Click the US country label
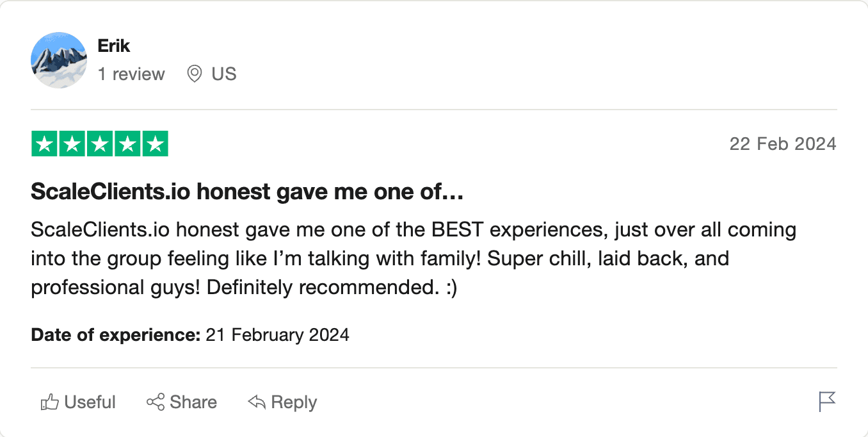 click(224, 74)
